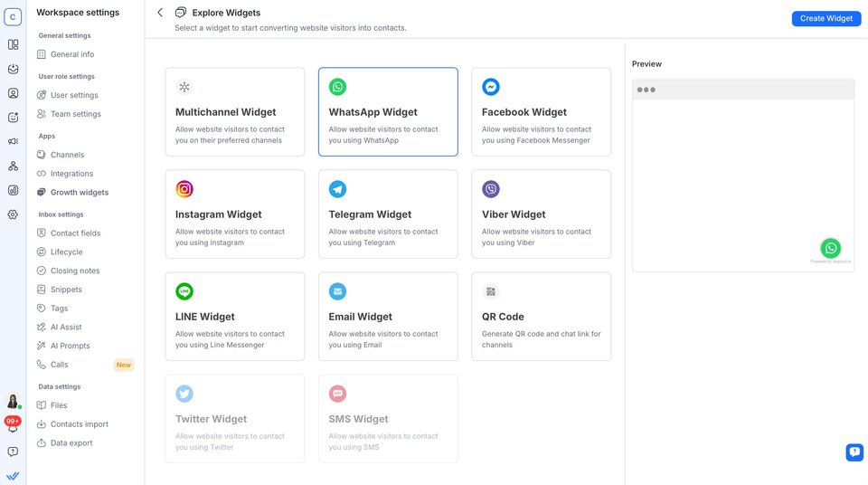
Task: Click the WhatsApp bubble in the preview pane
Action: tap(830, 248)
